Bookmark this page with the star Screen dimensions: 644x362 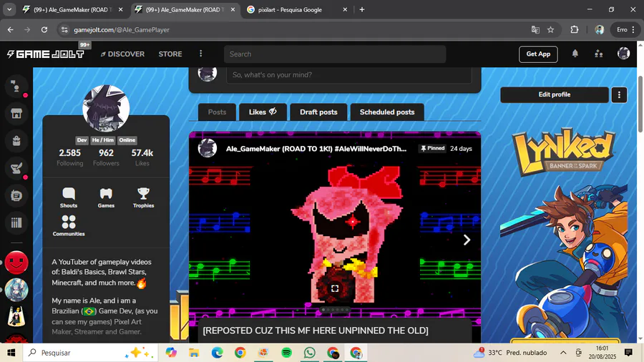pos(551,29)
